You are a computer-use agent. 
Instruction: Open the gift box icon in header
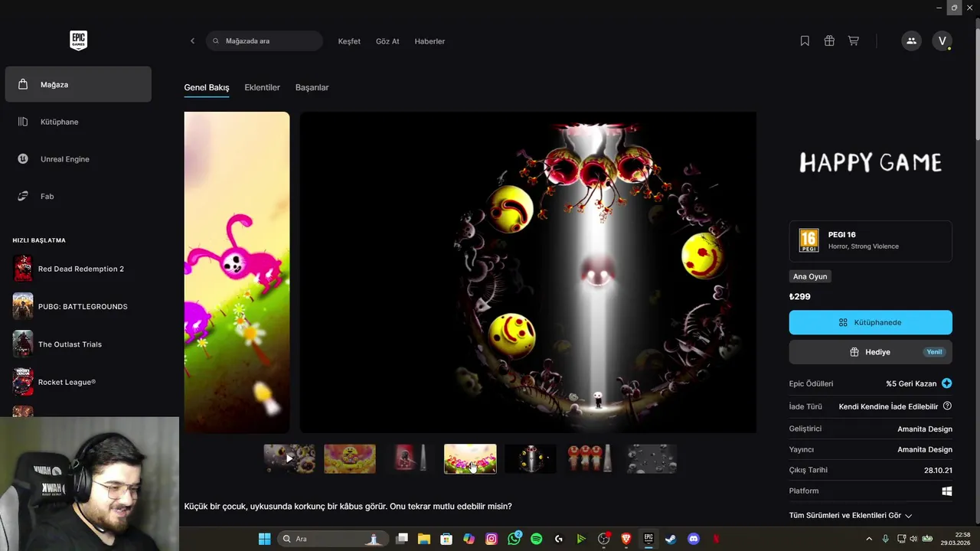tap(829, 41)
